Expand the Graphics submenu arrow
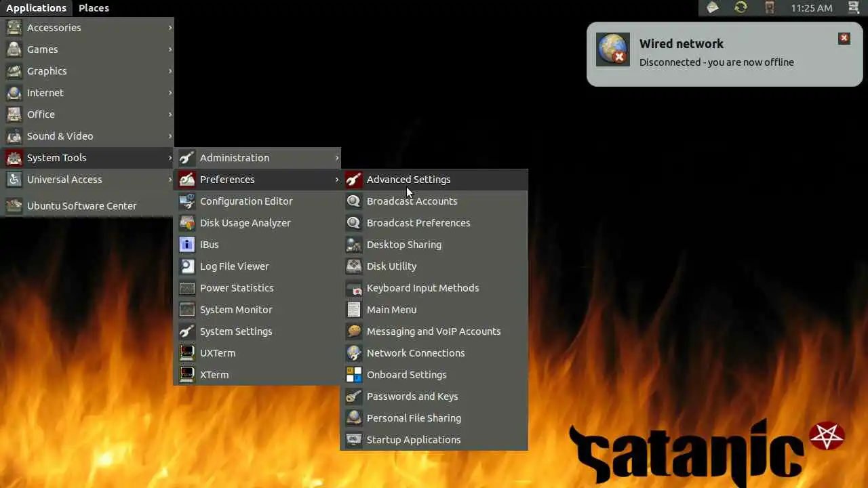This screenshot has height=488, width=868. pos(170,71)
